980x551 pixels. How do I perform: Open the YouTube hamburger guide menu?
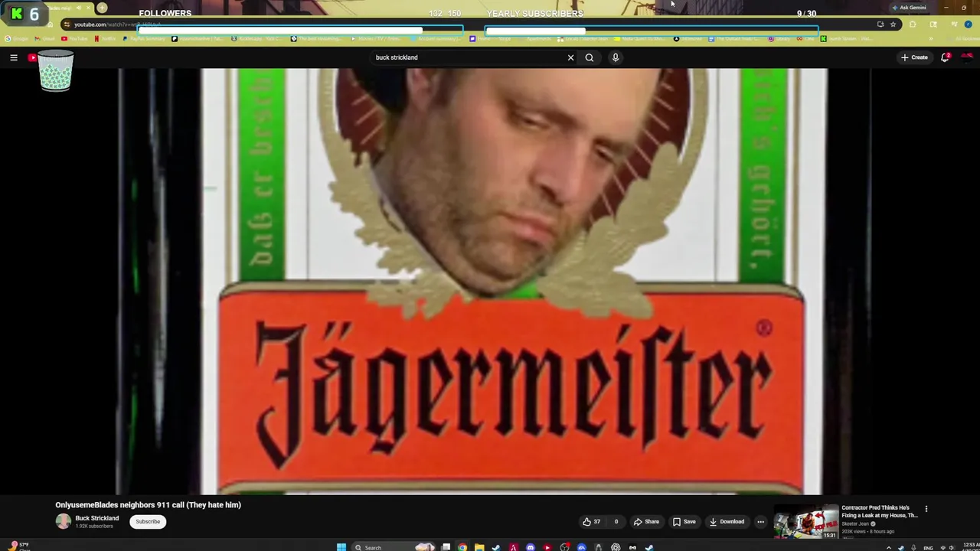click(x=14, y=57)
